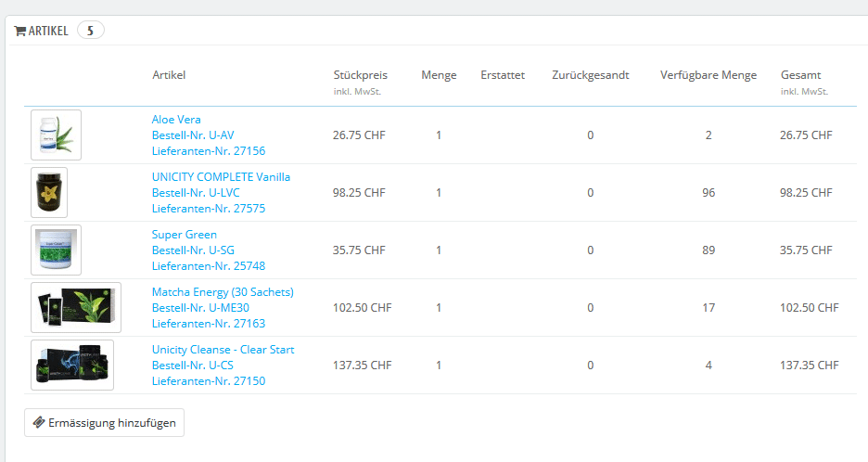Open the UNICITY COMPLETE Vanilla thumbnail

[49, 192]
